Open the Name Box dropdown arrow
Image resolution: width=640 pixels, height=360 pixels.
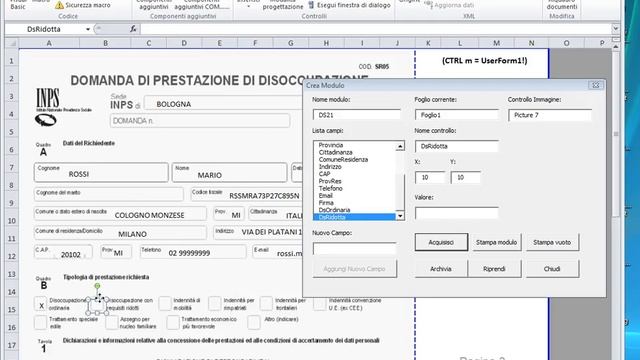[88, 29]
